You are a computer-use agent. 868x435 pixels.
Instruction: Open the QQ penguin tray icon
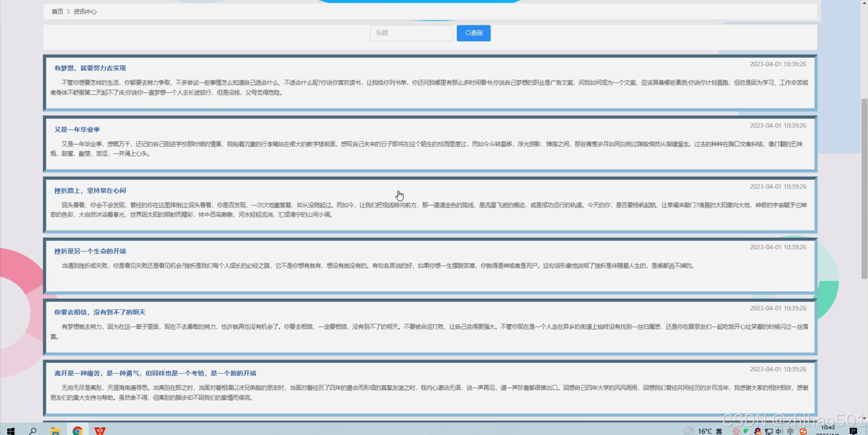pyautogui.click(x=757, y=431)
